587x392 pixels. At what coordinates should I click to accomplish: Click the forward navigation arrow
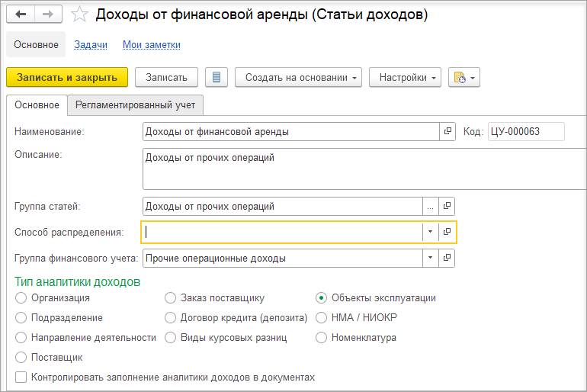[x=47, y=14]
